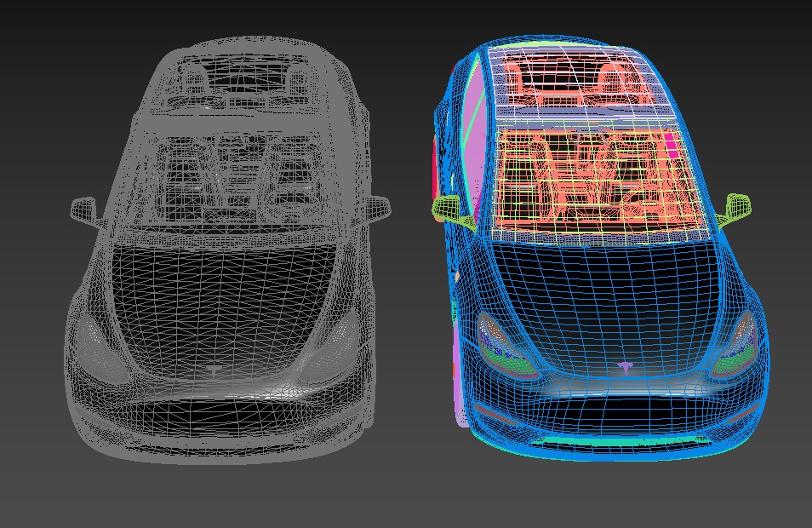
Task: Click the Tesla badge on the colored hood
Action: [x=624, y=367]
